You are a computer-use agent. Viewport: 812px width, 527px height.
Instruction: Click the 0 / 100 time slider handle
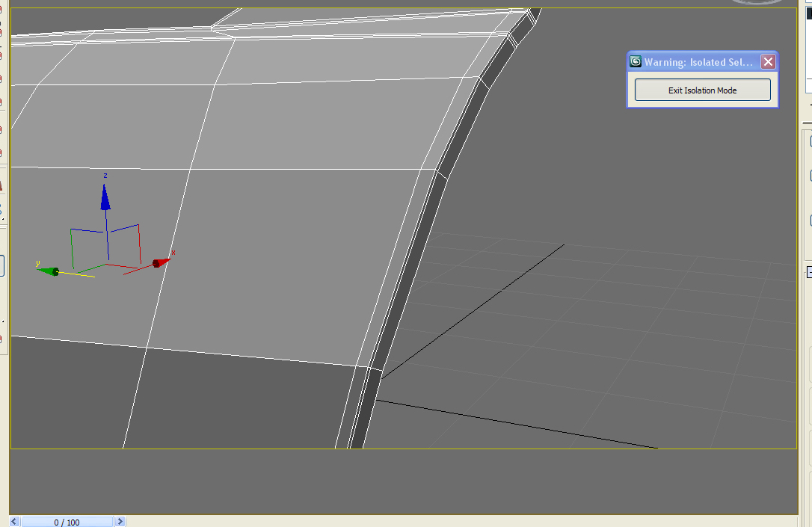(x=67, y=522)
